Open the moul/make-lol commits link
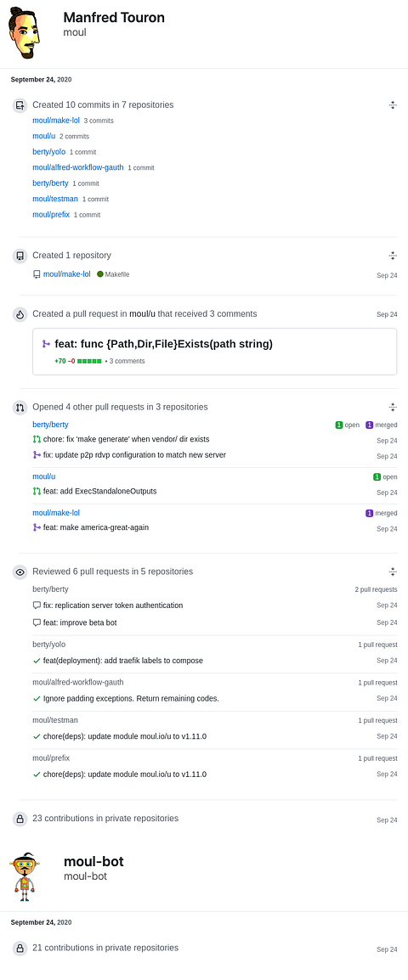Viewport: 408px width, 980px height. 56,121
